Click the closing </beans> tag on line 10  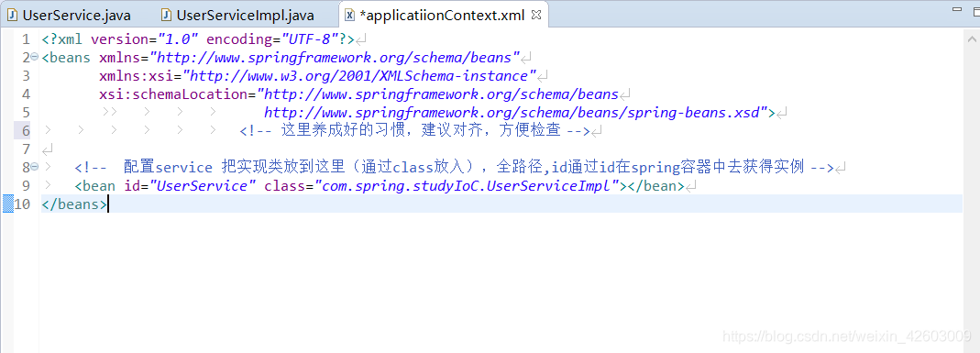pyautogui.click(x=73, y=204)
